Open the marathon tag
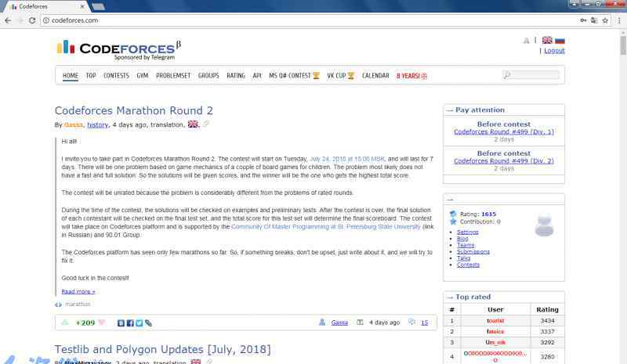 pyautogui.click(x=78, y=304)
